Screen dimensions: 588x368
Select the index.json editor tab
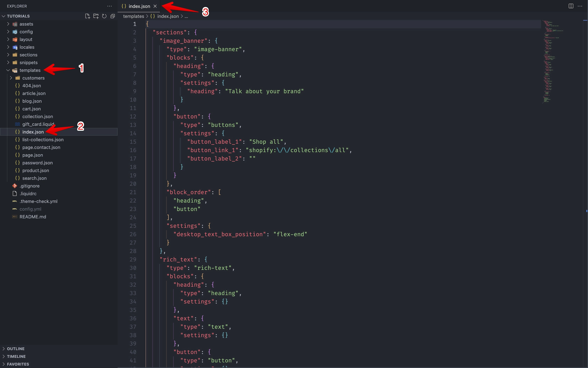139,6
